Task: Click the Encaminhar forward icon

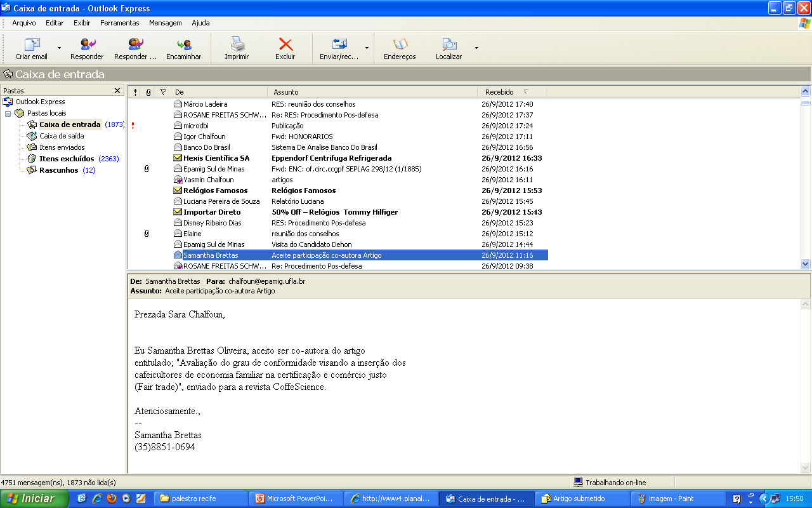Action: click(x=184, y=44)
